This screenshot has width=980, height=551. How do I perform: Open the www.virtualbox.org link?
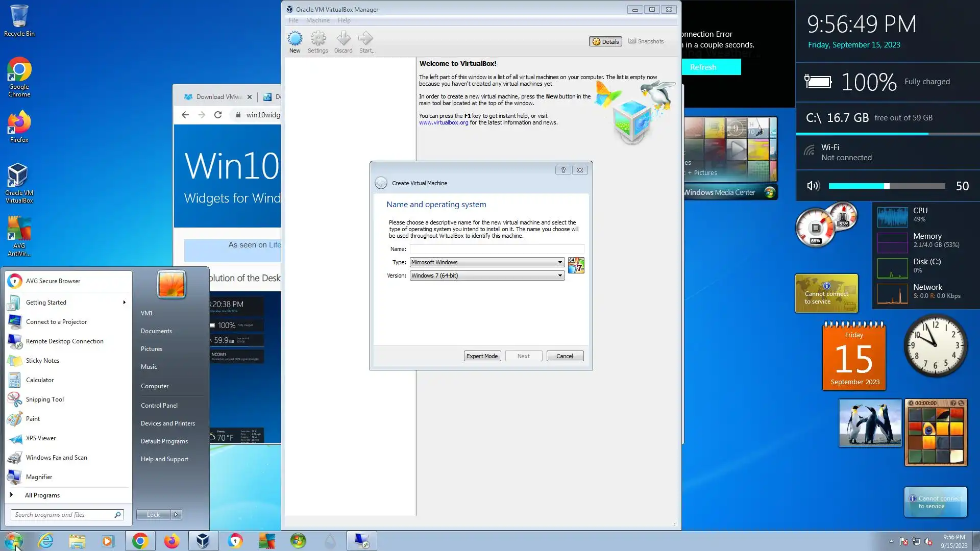point(443,122)
